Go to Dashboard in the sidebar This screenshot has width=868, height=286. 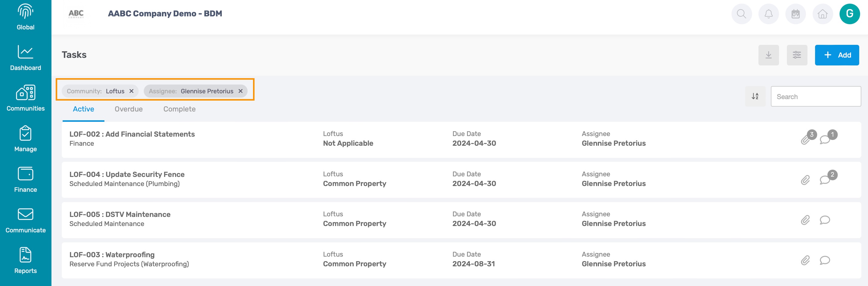pyautogui.click(x=26, y=58)
